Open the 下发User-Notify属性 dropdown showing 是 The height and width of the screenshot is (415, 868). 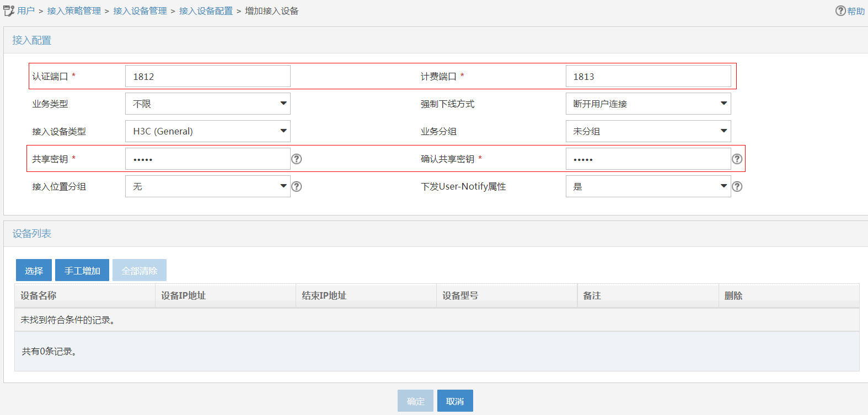(x=649, y=186)
